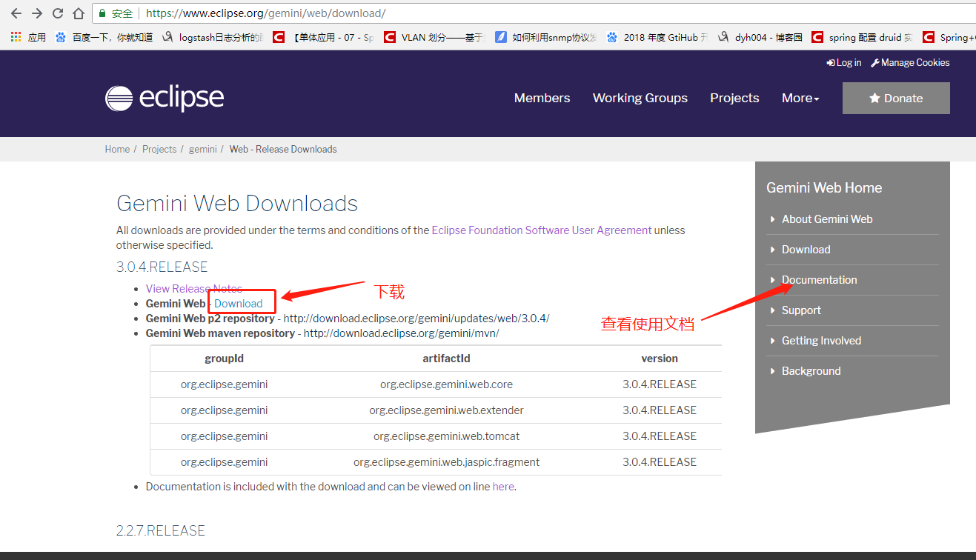This screenshot has height=560, width=976.
Task: Open Documentation in the sidebar
Action: 820,280
